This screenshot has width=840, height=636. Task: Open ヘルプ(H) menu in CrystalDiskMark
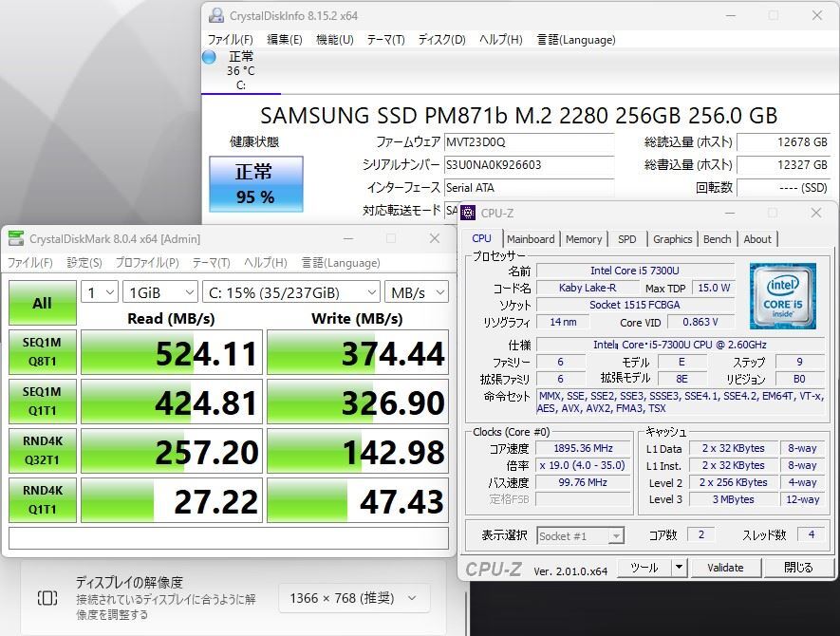pyautogui.click(x=266, y=263)
